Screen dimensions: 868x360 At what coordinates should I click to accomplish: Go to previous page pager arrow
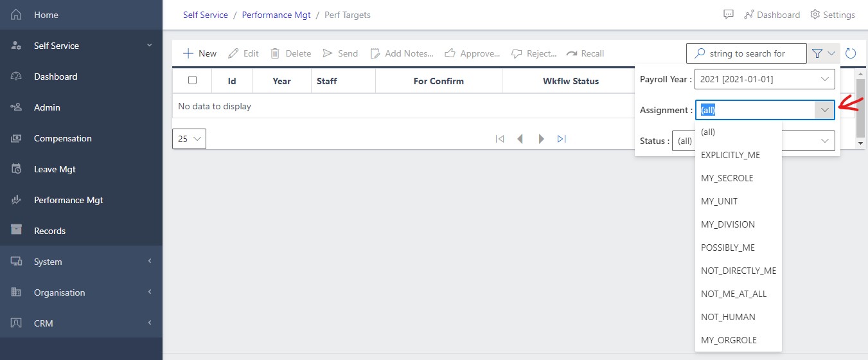point(520,139)
